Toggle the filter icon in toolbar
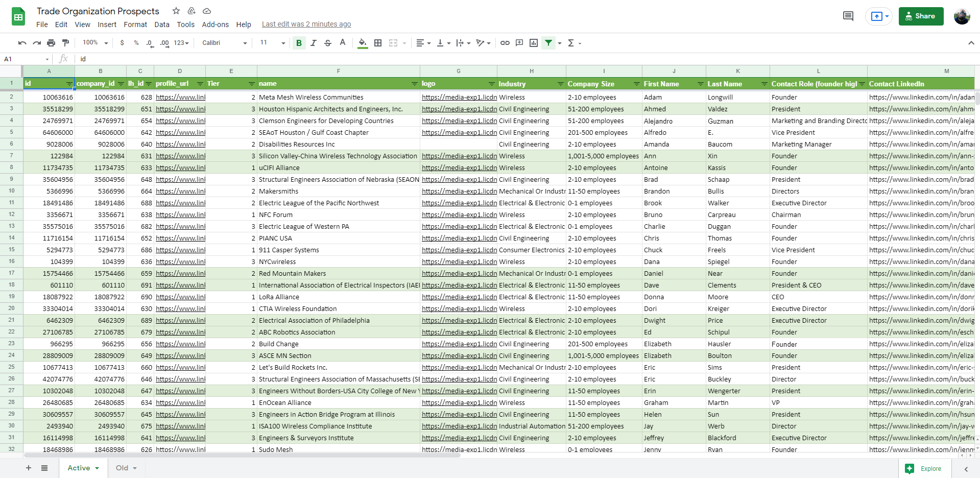The width and height of the screenshot is (980, 478). click(548, 43)
